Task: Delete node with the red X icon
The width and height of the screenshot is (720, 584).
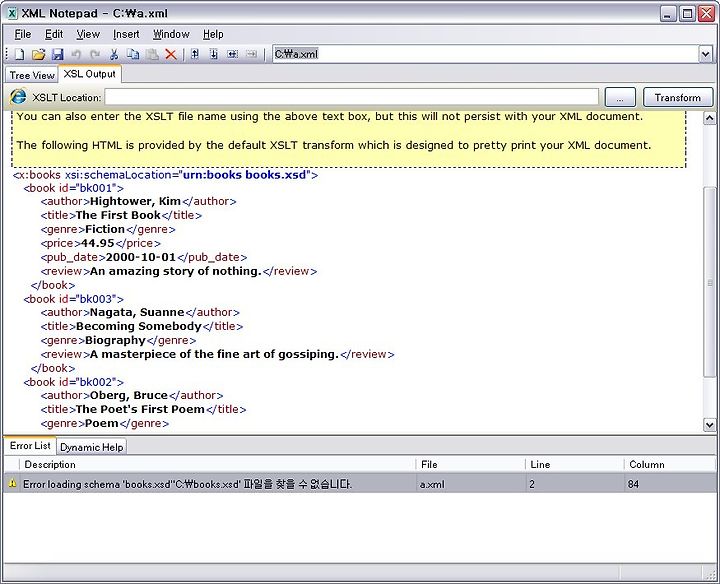Action: pyautogui.click(x=171, y=54)
